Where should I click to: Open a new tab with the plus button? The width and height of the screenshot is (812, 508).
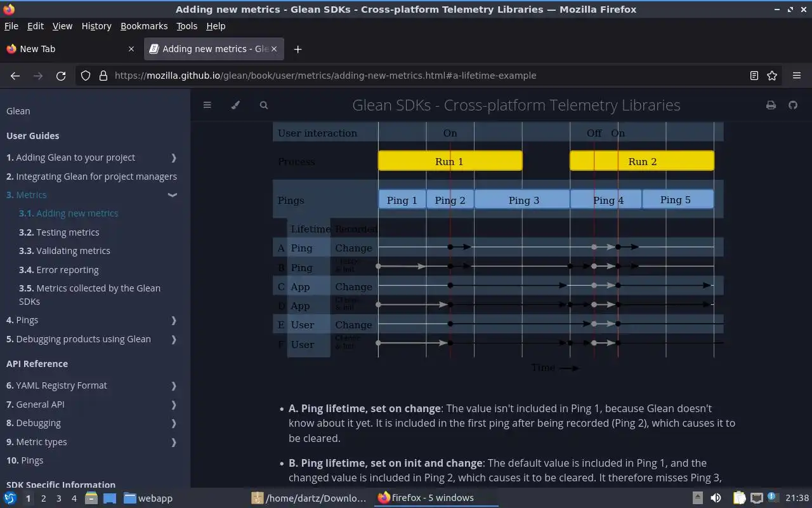[x=298, y=49]
